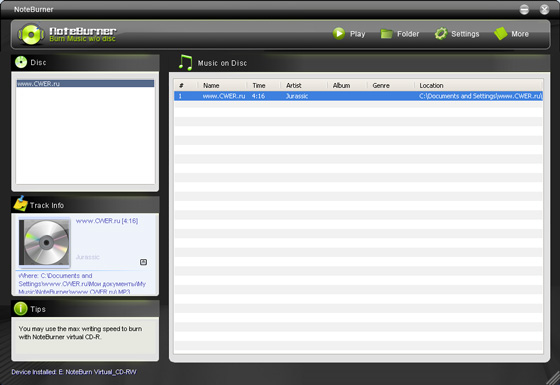This screenshot has width=560, height=385.
Task: Click the More text label
Action: [520, 34]
